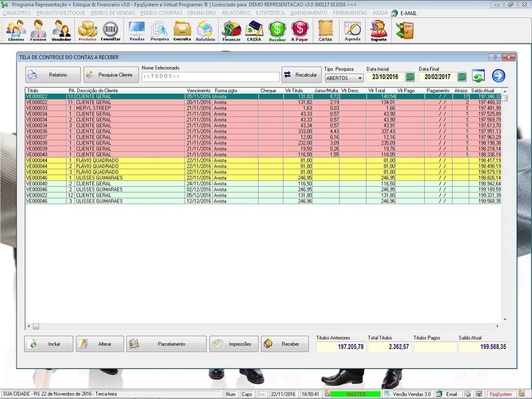Click the green refresh icon beside dates

coord(478,76)
